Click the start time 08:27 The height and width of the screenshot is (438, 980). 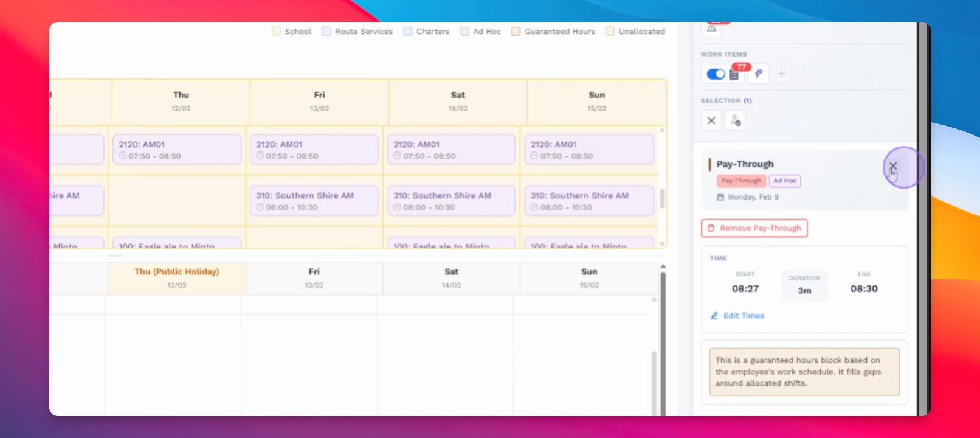click(x=745, y=288)
